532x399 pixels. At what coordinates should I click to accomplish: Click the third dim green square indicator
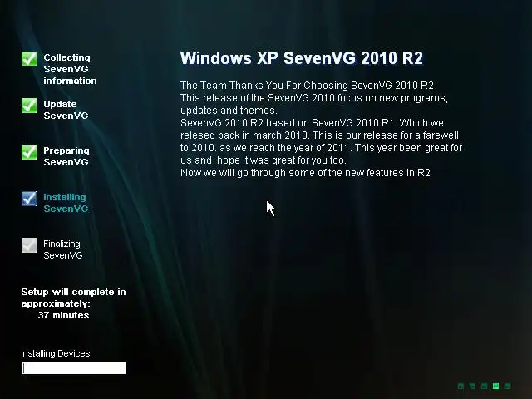[x=484, y=386]
